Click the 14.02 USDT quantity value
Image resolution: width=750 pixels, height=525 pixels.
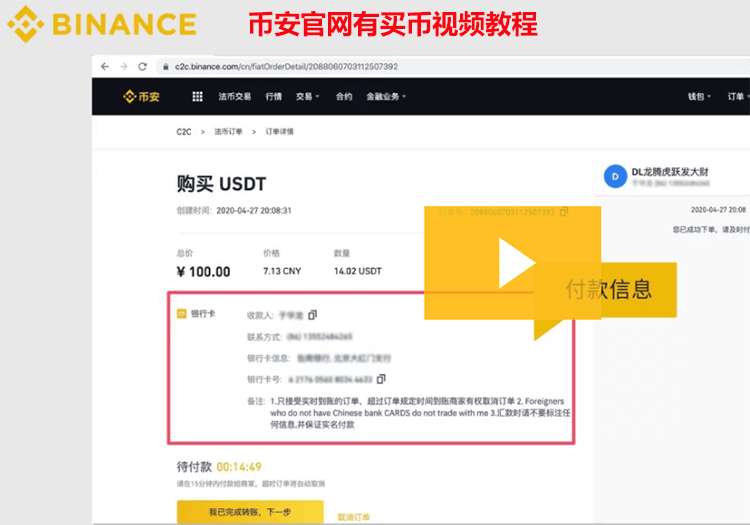[x=358, y=271]
